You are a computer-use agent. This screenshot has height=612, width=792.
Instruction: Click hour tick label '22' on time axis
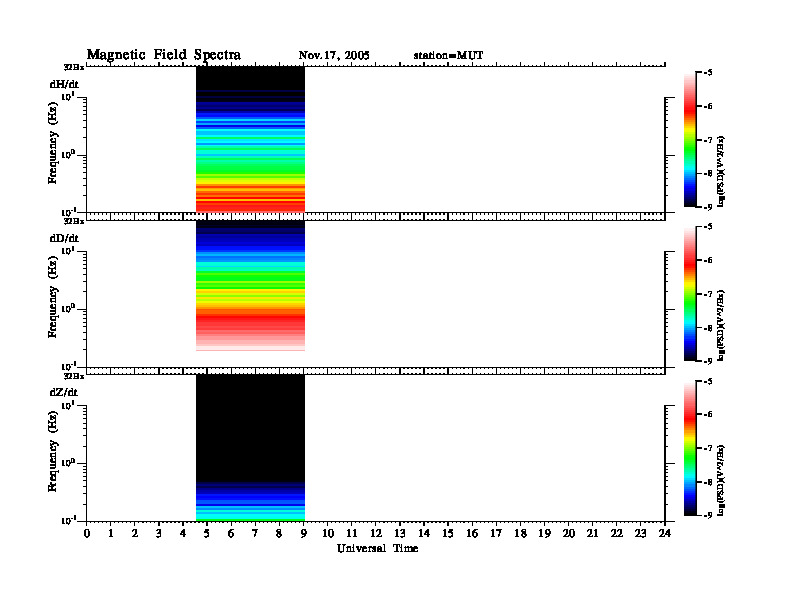pyautogui.click(x=617, y=533)
